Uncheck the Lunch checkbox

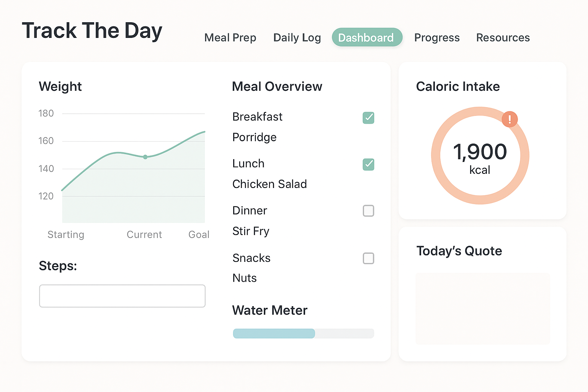point(368,164)
